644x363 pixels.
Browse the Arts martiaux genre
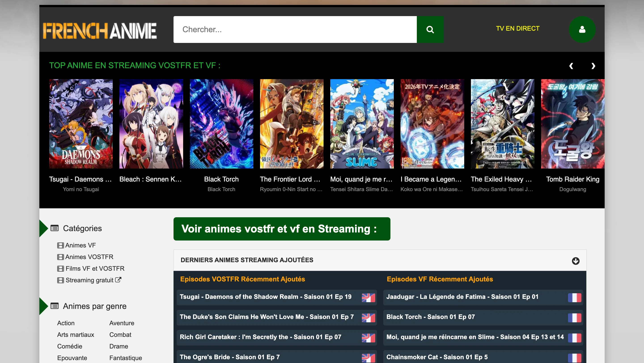tap(76, 335)
